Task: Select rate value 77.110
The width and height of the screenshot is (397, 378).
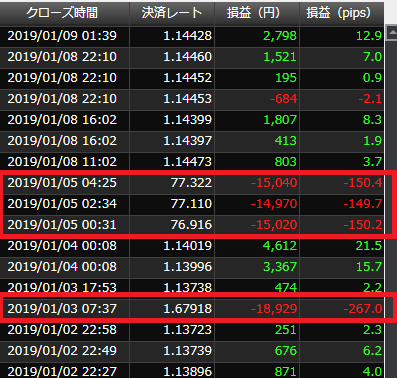Action: point(191,203)
